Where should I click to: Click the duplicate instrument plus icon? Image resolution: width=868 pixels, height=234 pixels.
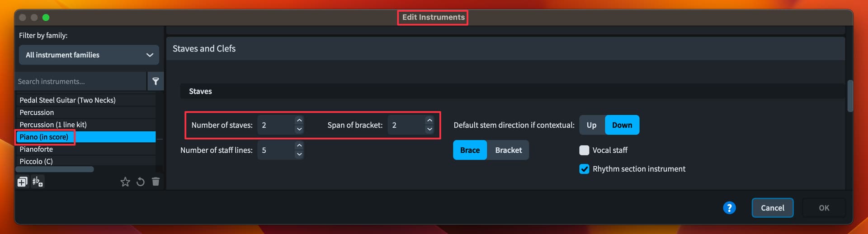pyautogui.click(x=23, y=182)
